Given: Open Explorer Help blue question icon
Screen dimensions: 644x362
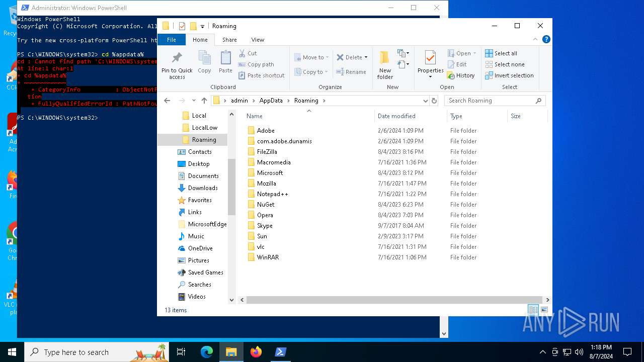Looking at the screenshot, I should pyautogui.click(x=546, y=39).
